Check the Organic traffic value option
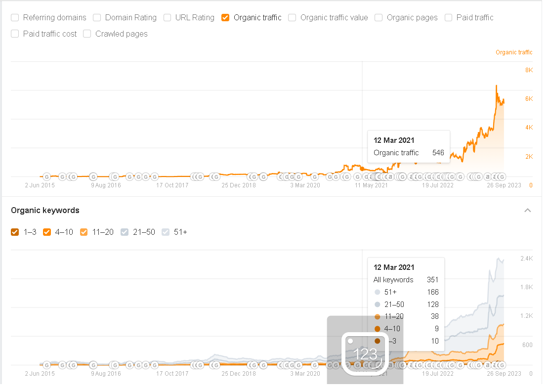 (x=292, y=18)
